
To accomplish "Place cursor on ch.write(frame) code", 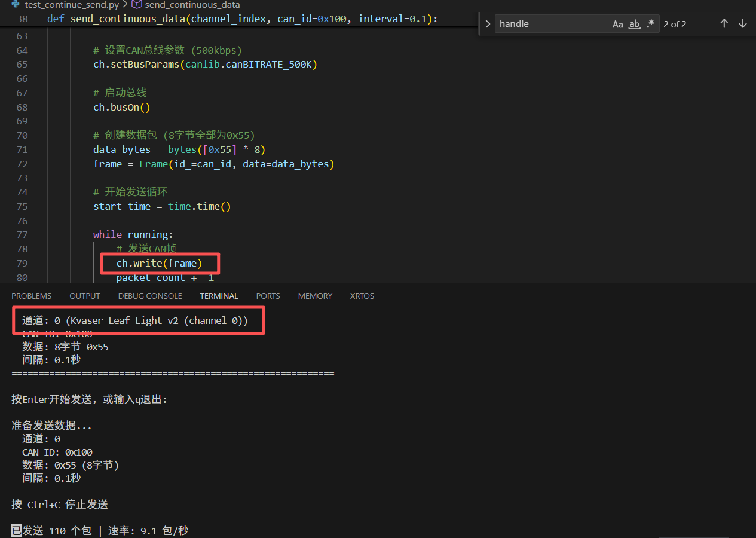I will click(159, 263).
